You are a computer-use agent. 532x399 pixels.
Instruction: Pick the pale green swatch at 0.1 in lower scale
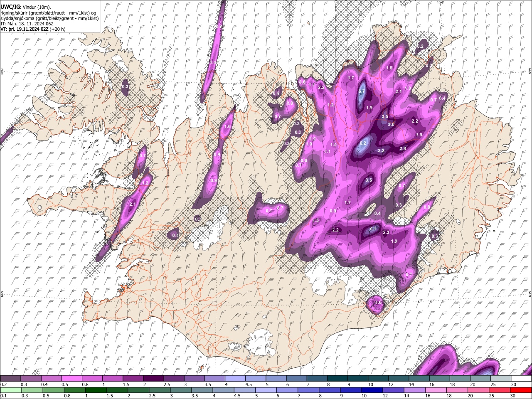tap(10, 390)
